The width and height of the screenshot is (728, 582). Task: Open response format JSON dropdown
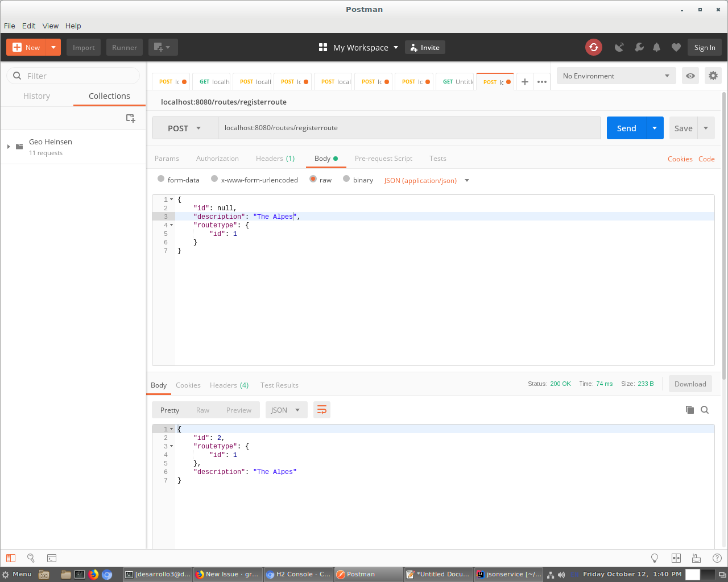click(286, 410)
